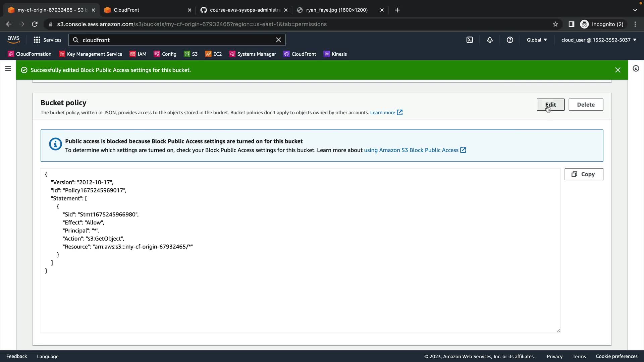Bookmark page with the star icon
This screenshot has height=362, width=644.
tap(555, 24)
